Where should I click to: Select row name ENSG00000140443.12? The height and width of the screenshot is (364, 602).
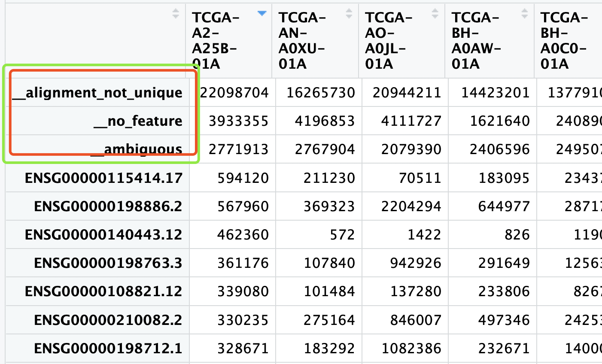point(103,234)
